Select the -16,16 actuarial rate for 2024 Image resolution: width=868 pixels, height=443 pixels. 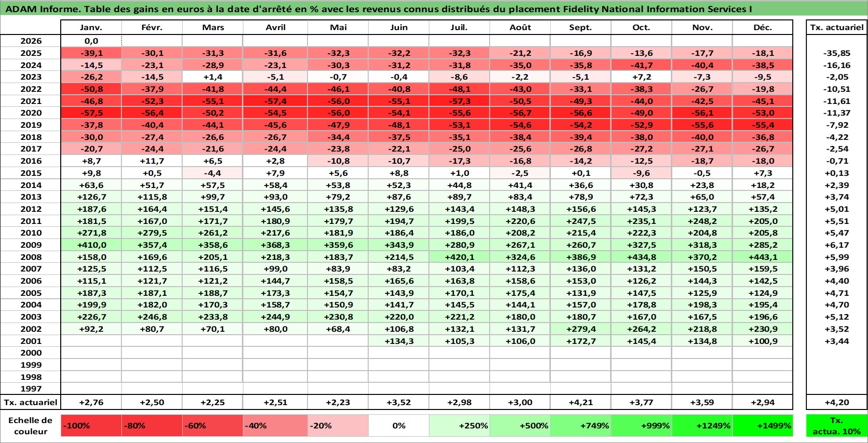coord(836,65)
